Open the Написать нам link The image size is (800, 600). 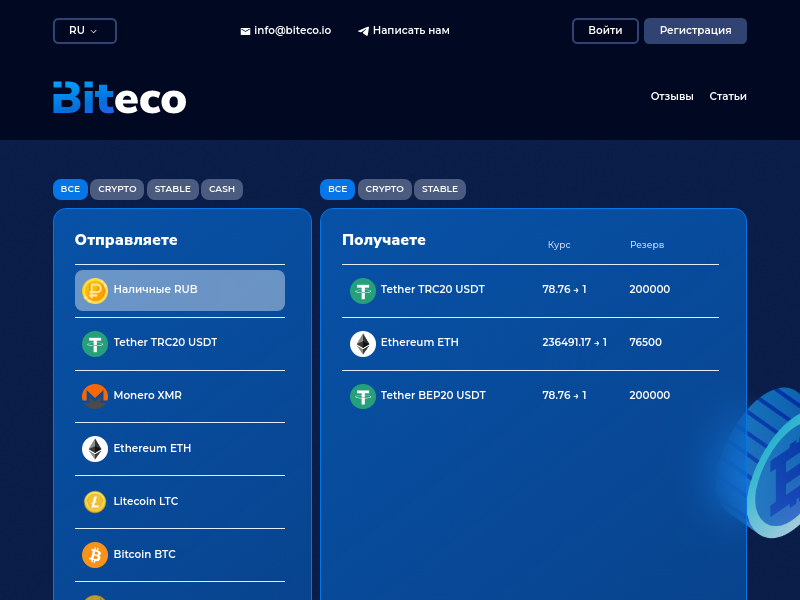[411, 31]
